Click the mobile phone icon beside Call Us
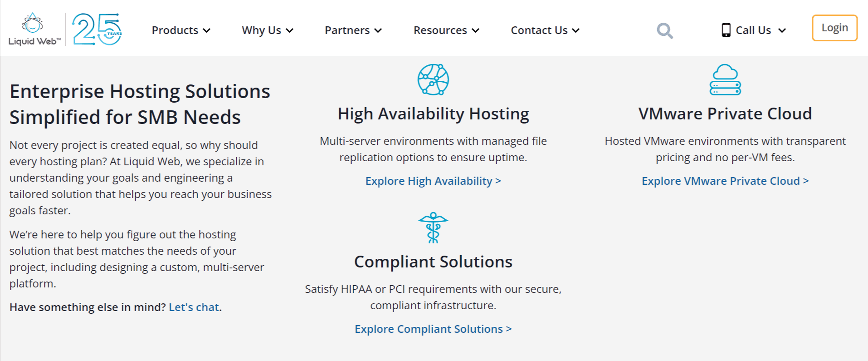Image resolution: width=868 pixels, height=361 pixels. [726, 30]
